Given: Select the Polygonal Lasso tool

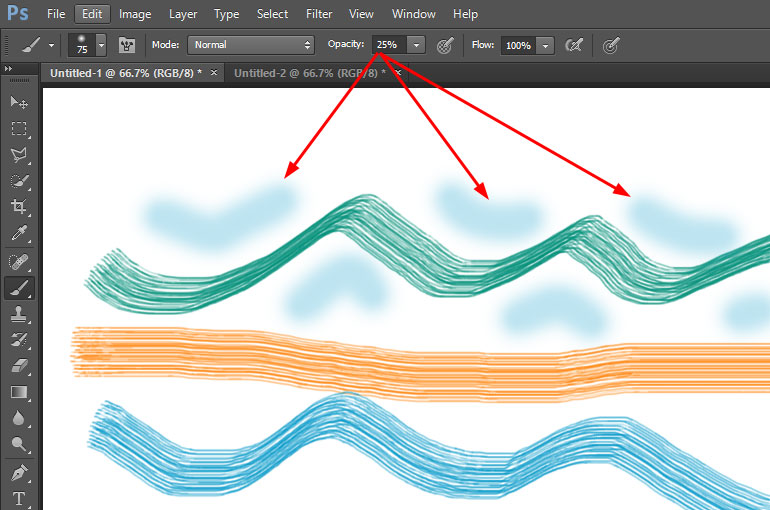Looking at the screenshot, I should (x=19, y=155).
